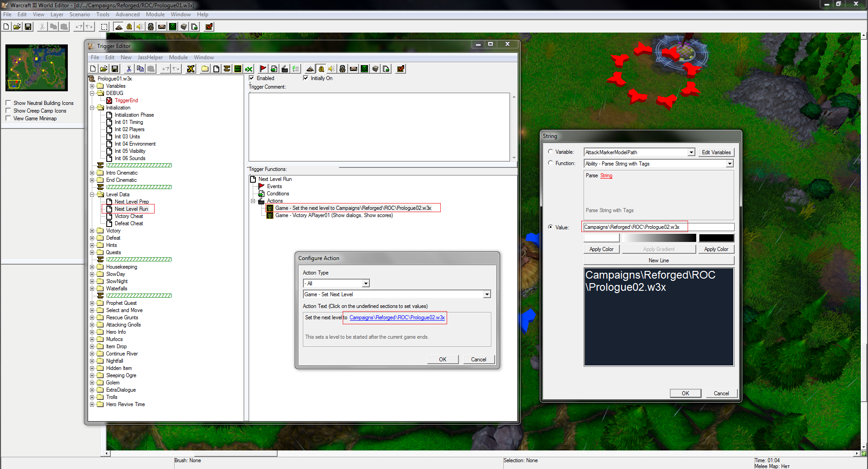Click green binary custom script icon
This screenshot has height=469, width=868.
[x=238, y=69]
